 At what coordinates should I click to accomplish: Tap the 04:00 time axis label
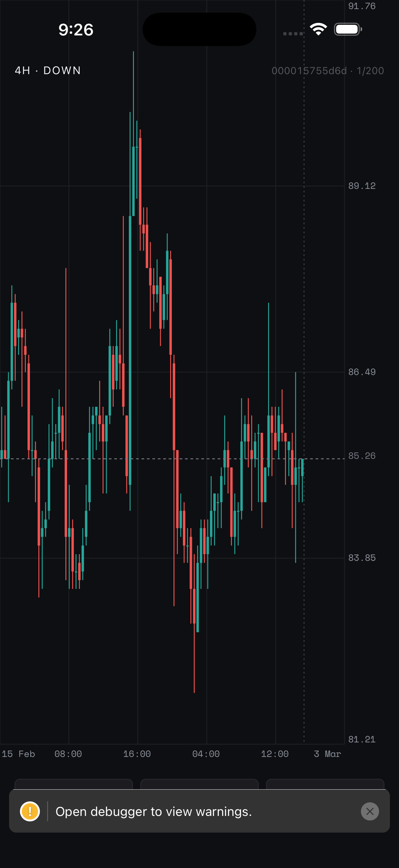(206, 754)
